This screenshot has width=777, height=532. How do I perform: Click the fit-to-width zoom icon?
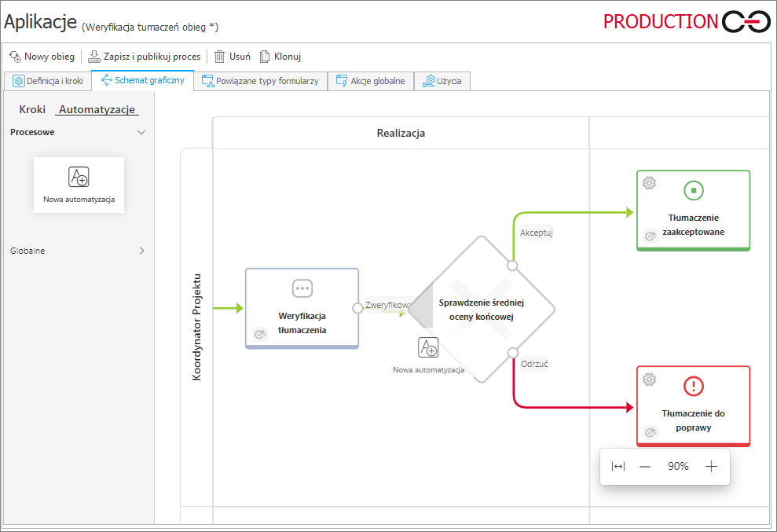point(618,467)
